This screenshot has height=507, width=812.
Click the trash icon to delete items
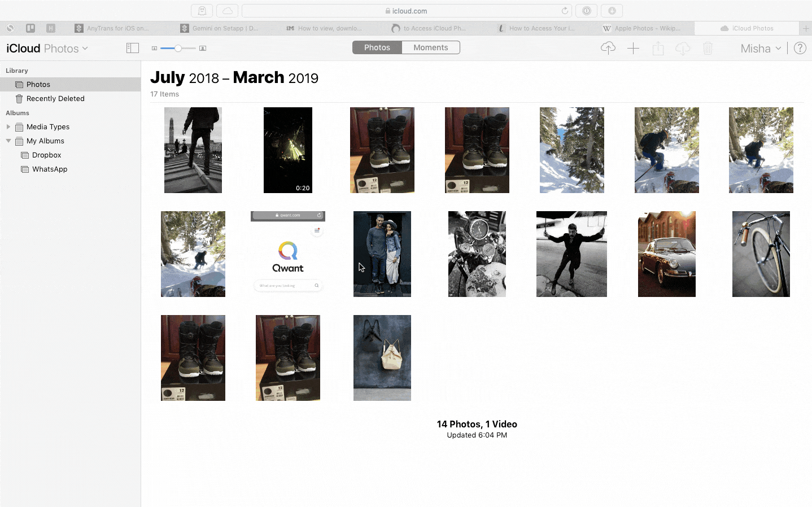pos(708,48)
